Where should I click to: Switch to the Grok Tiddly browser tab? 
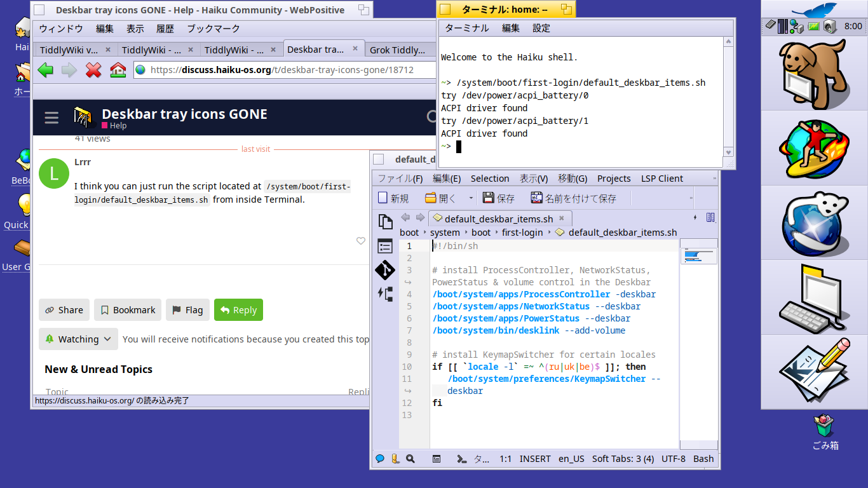click(x=397, y=50)
